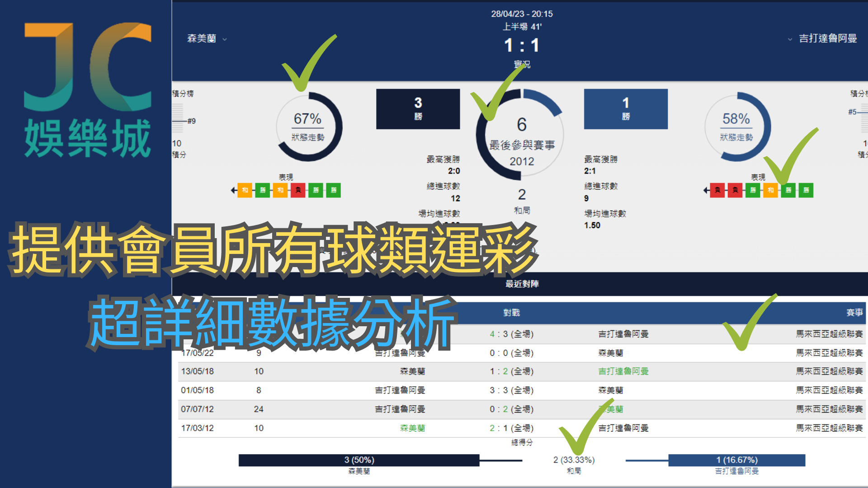Click the 2 : 1 (全場) score
The width and height of the screenshot is (868, 488).
pos(511,428)
